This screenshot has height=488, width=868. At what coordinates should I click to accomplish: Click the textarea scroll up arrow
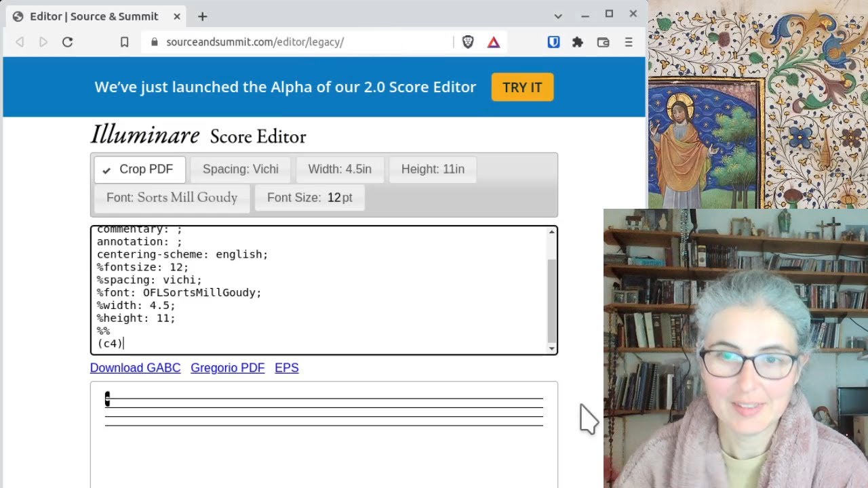[552, 232]
